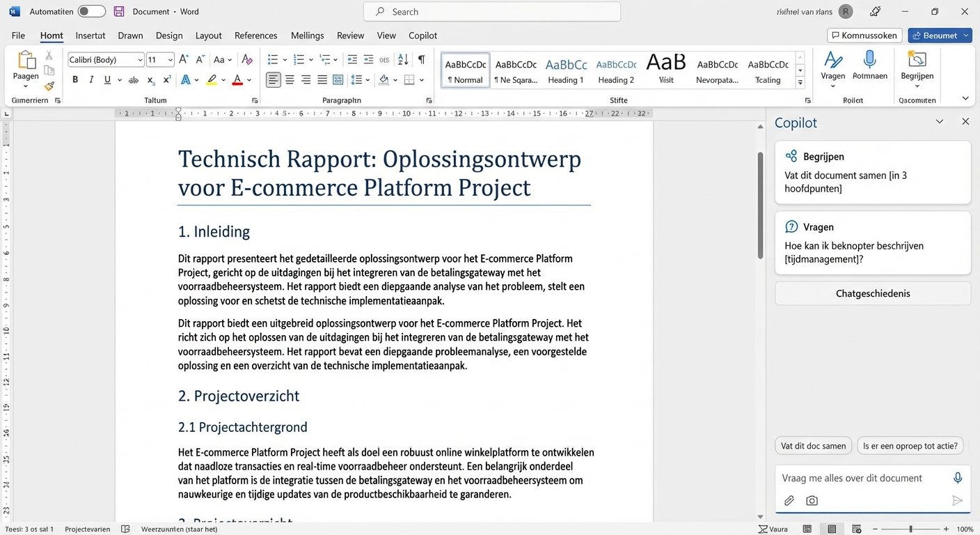
Task: Open the Sort icon in Paragraph group
Action: [x=402, y=59]
